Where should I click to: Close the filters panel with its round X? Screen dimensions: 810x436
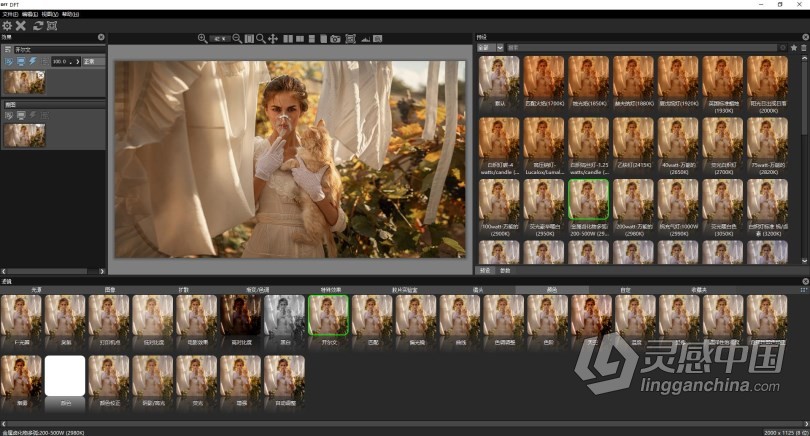click(805, 282)
